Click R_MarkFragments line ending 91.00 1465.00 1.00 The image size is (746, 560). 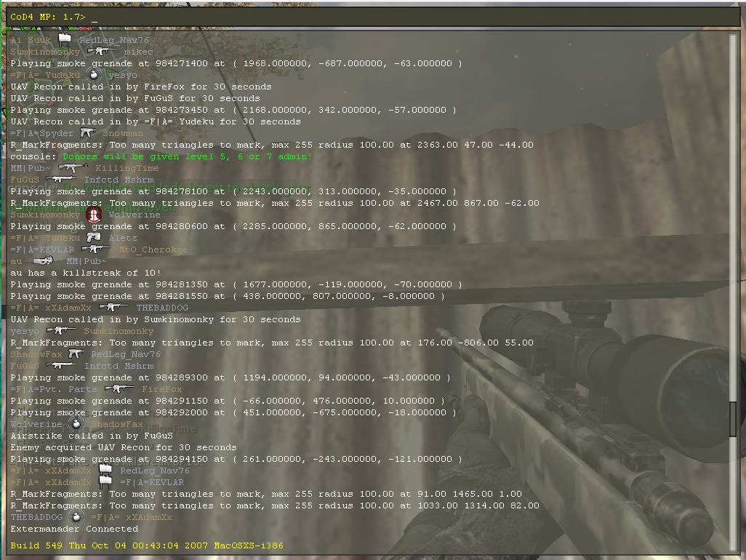click(x=266, y=494)
